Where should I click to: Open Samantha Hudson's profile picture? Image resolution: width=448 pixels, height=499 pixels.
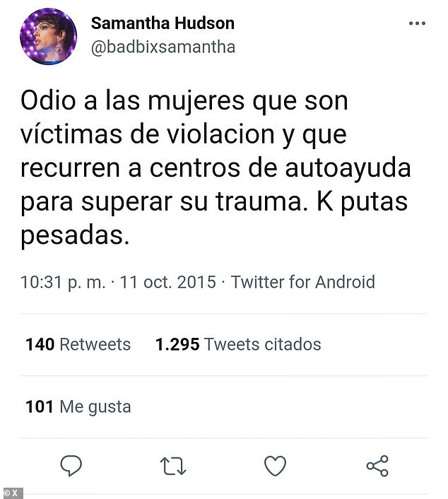tap(48, 36)
